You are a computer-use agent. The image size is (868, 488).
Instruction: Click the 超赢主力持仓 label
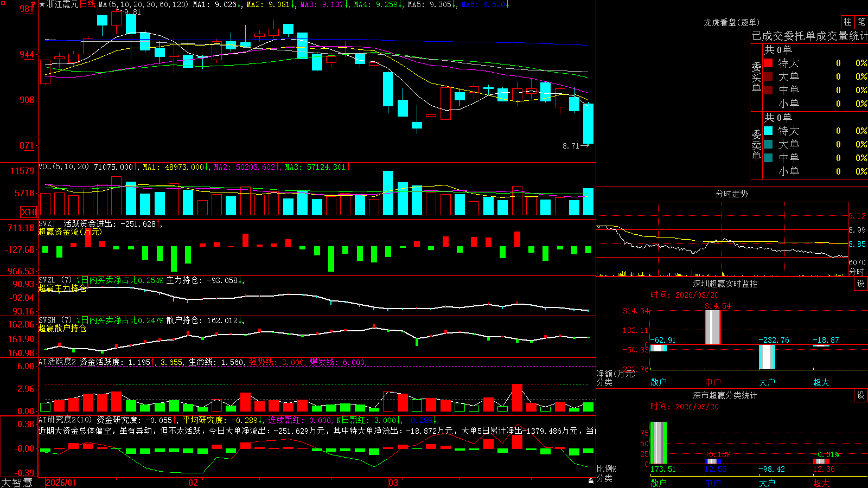tap(62, 288)
